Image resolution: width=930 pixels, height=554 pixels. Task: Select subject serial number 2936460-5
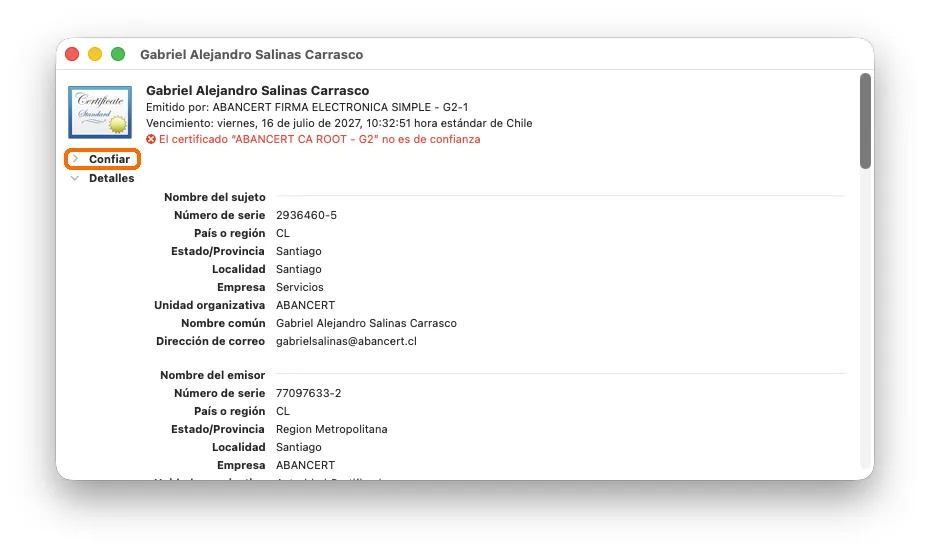pyautogui.click(x=306, y=215)
